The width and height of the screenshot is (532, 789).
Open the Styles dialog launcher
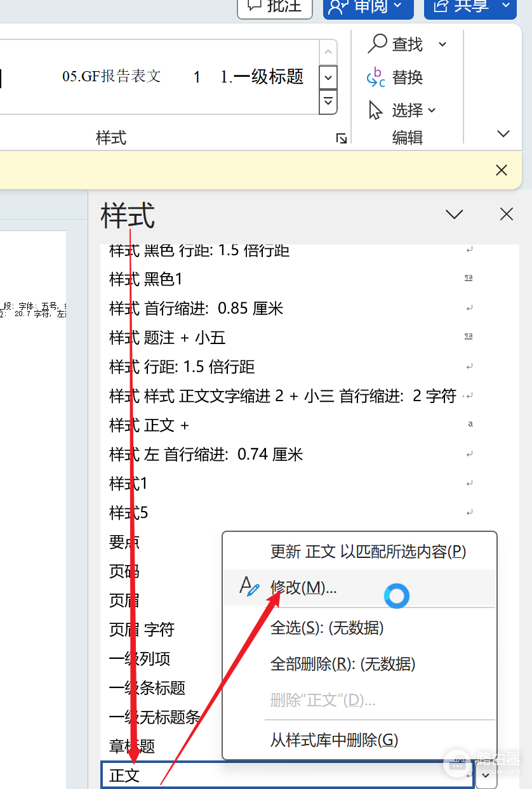(x=342, y=138)
